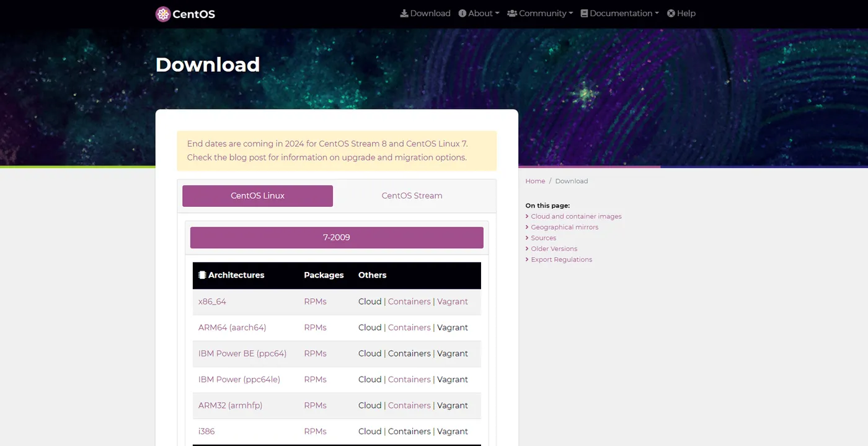Viewport: 868px width, 446px height.
Task: Click the Download breadcrumb text
Action: pos(572,181)
